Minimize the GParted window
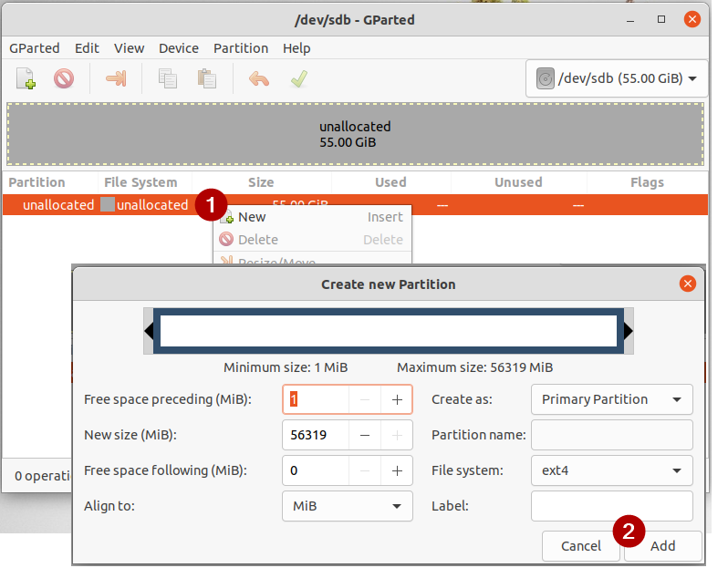This screenshot has height=568, width=728. pos(630,20)
